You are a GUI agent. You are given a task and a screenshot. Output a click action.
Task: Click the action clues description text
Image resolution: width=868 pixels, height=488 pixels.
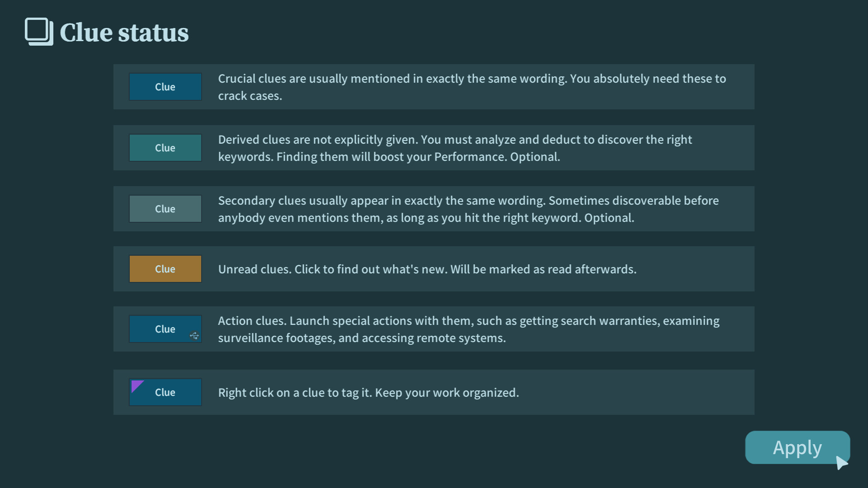468,329
